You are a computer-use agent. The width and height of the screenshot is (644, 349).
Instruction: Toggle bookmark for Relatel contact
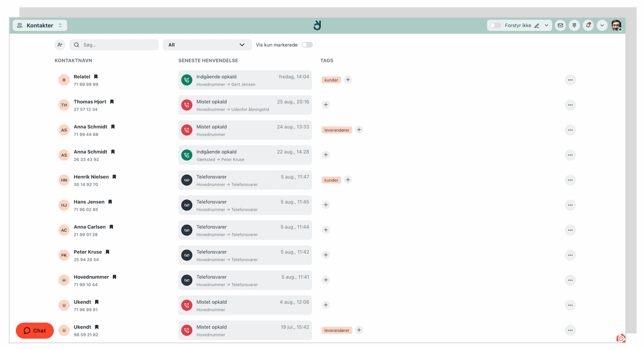[x=96, y=77]
